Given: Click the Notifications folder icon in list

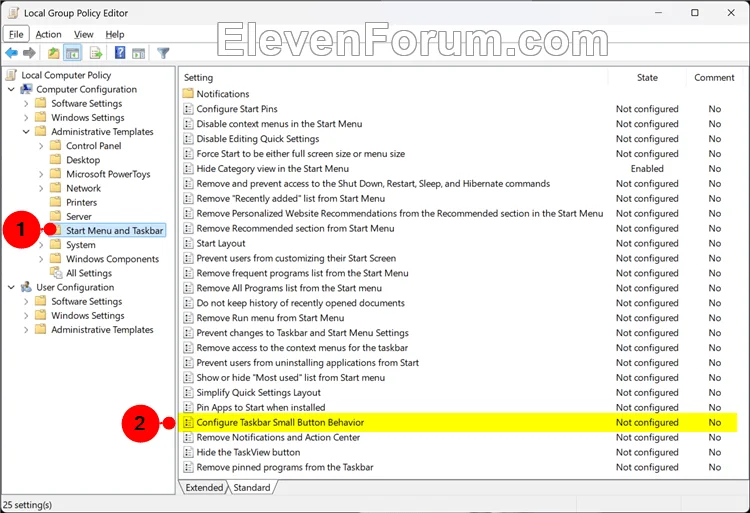Looking at the screenshot, I should [188, 94].
